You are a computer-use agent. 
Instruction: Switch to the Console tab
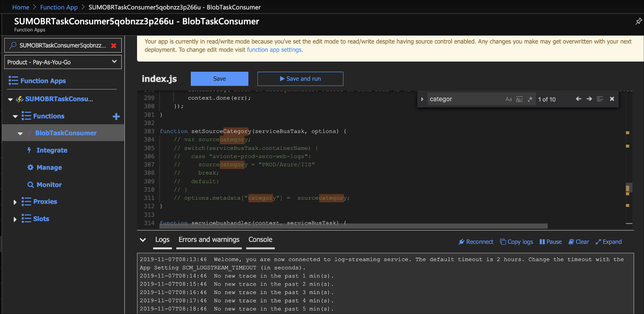pyautogui.click(x=260, y=240)
